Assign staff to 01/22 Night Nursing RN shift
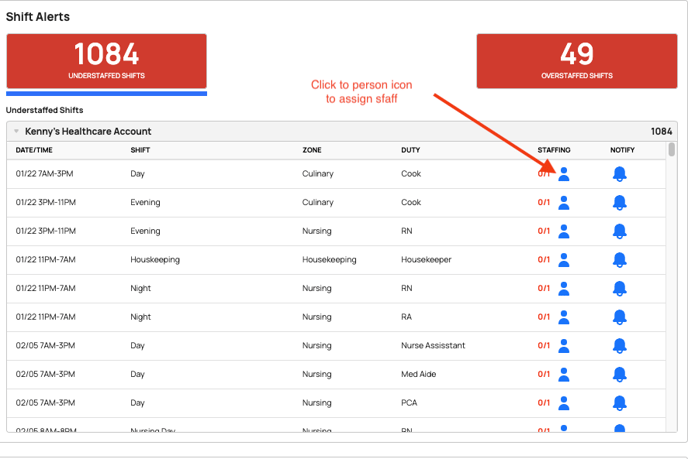 [564, 288]
